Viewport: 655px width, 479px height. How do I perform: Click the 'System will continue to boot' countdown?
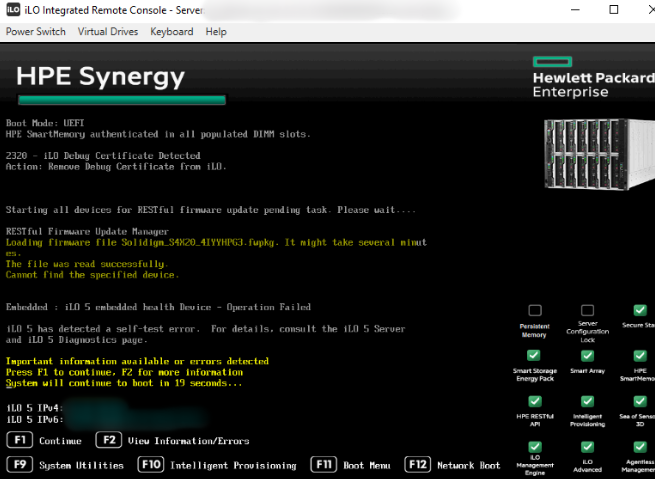point(124,383)
